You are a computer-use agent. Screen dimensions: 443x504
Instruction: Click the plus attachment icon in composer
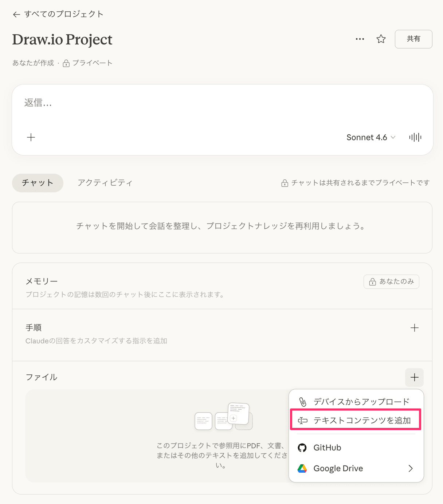coord(31,137)
